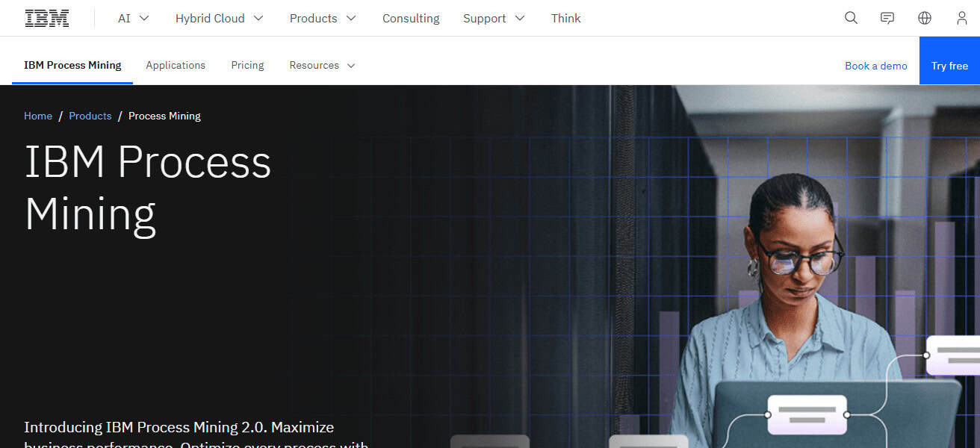Select the IBM Process Mining tab

72,66
